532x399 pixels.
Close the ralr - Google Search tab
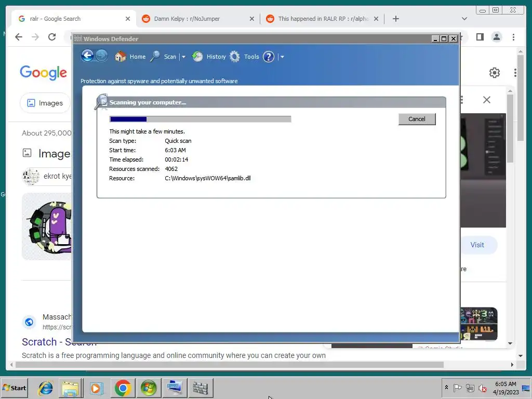128,19
